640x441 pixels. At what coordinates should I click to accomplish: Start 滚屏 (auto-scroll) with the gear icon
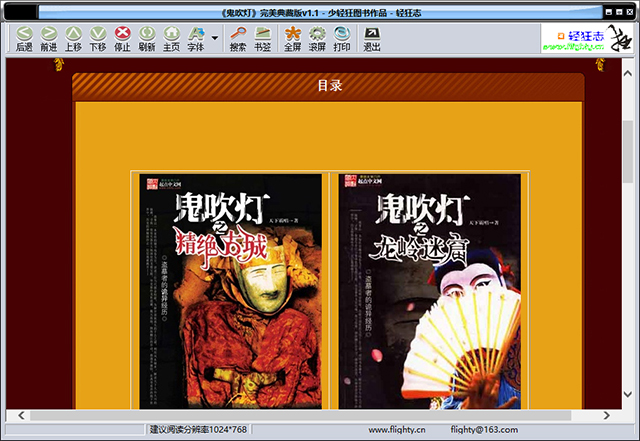coord(317,39)
